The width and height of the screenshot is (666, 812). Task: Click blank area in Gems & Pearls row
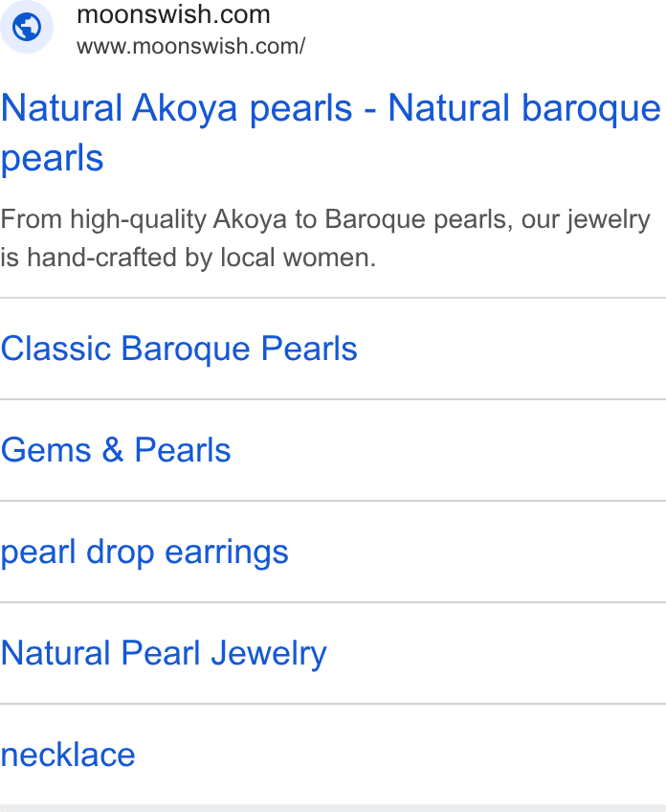point(448,450)
